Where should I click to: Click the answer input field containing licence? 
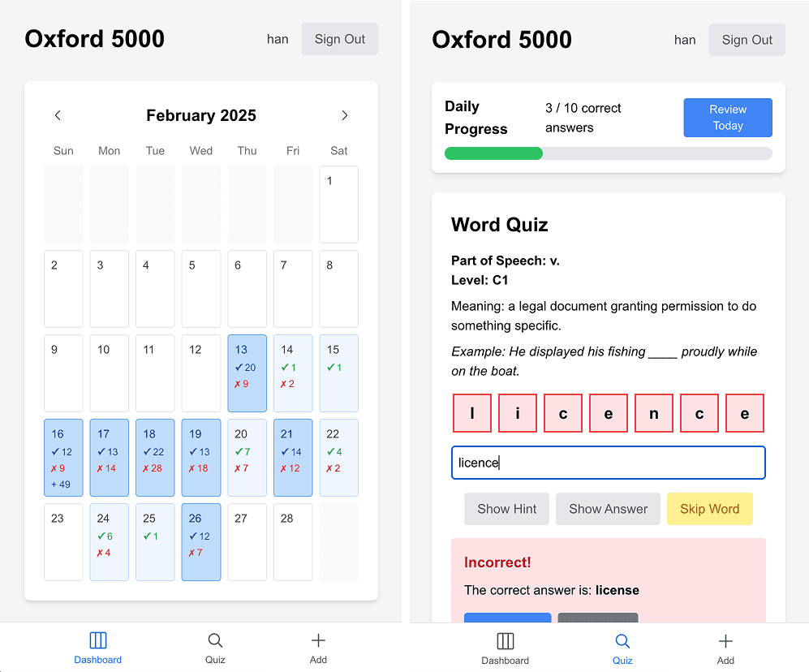pos(609,463)
